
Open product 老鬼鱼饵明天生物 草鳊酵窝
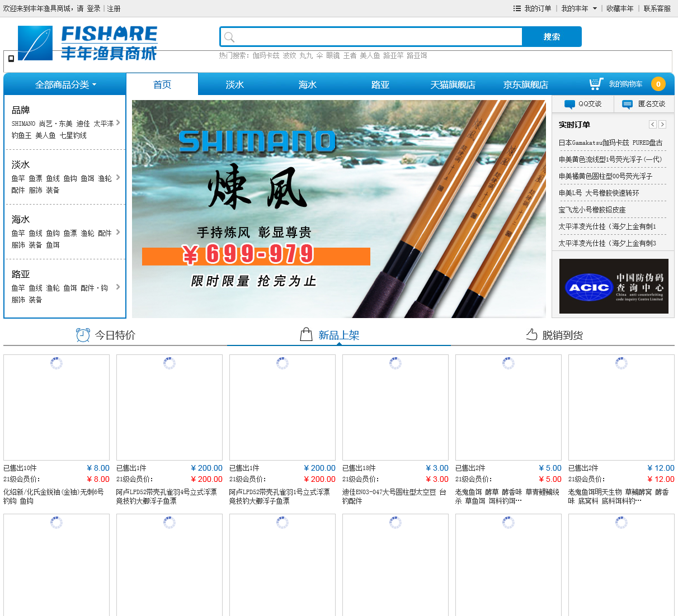[x=619, y=496]
